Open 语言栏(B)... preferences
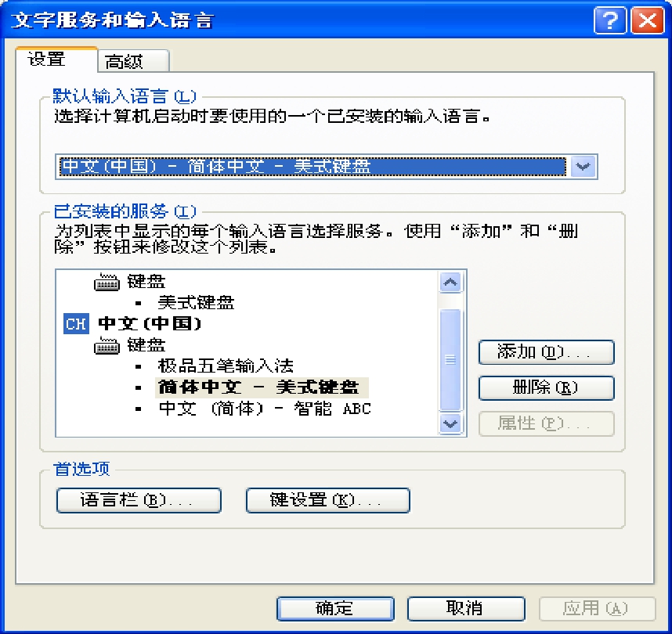This screenshot has height=634, width=672. (139, 500)
